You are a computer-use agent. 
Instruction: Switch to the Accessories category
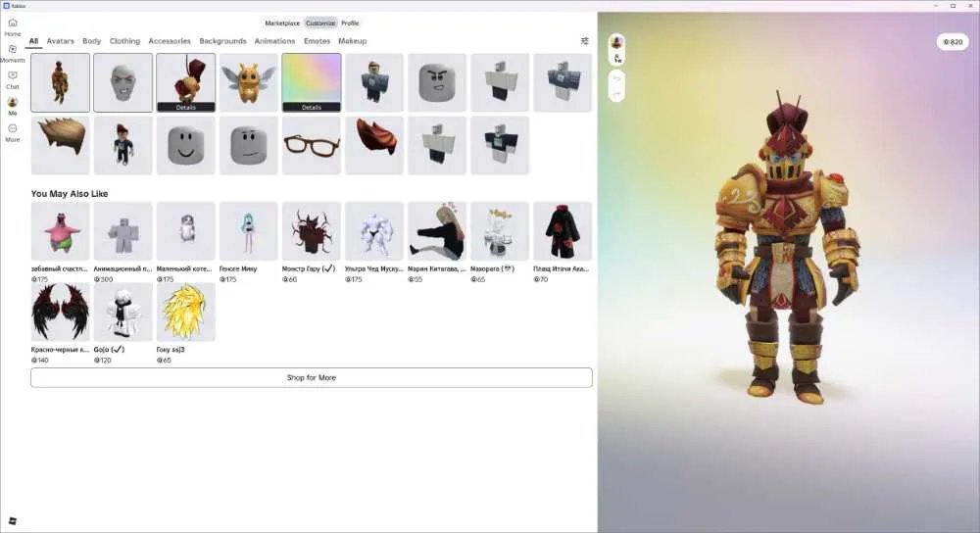tap(170, 40)
